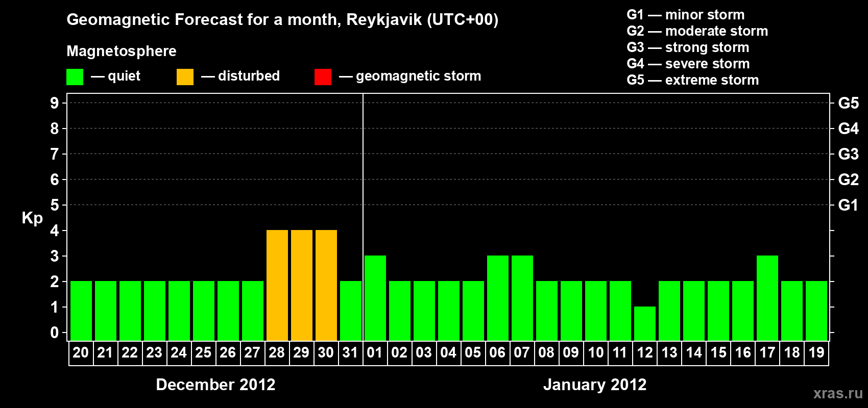
Task: Click the Kp axis value "5"
Action: tap(54, 205)
